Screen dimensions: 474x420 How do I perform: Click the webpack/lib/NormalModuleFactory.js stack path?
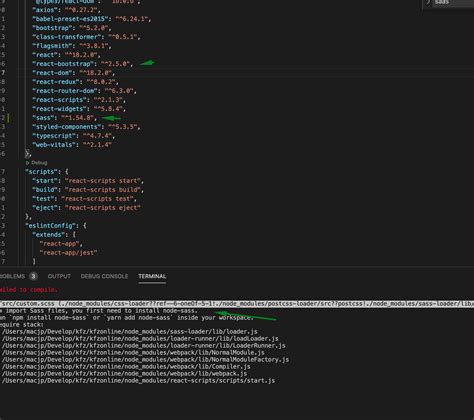click(145, 360)
